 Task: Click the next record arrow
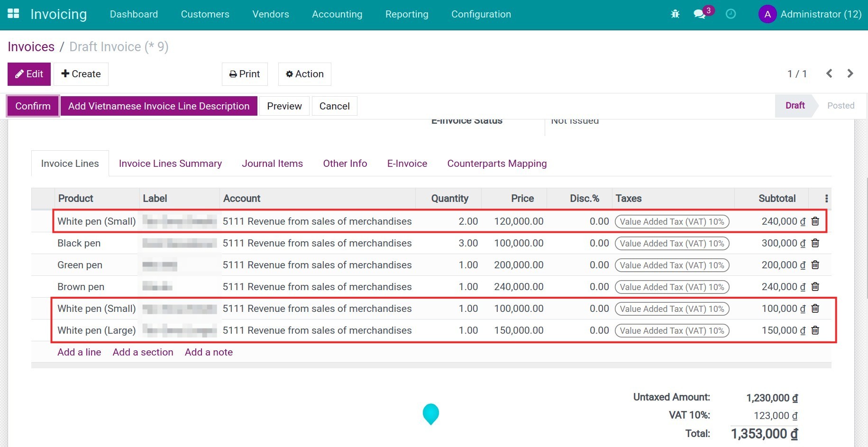(850, 73)
